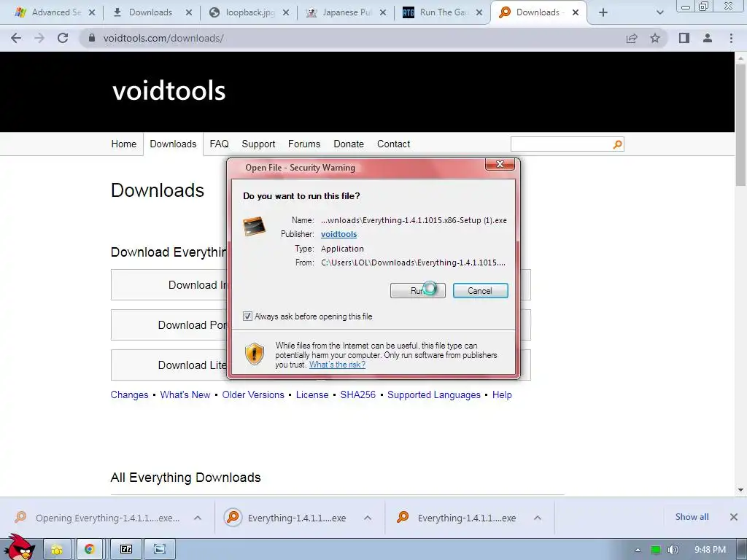Open the Chrome taskbar icon
The height and width of the screenshot is (560, 747).
[90, 550]
